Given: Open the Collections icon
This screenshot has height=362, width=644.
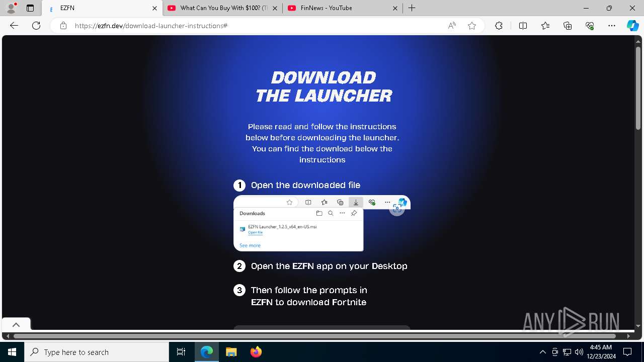Looking at the screenshot, I should coord(568,26).
